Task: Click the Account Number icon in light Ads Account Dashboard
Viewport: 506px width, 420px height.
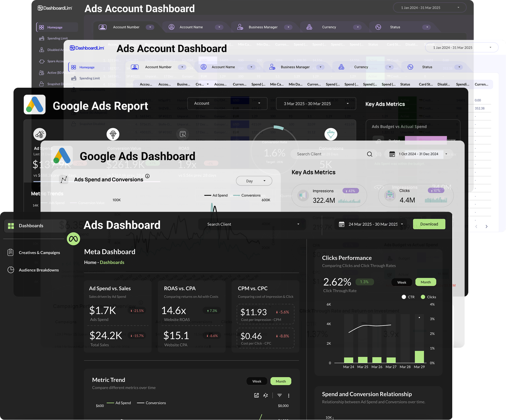Action: pyautogui.click(x=135, y=67)
